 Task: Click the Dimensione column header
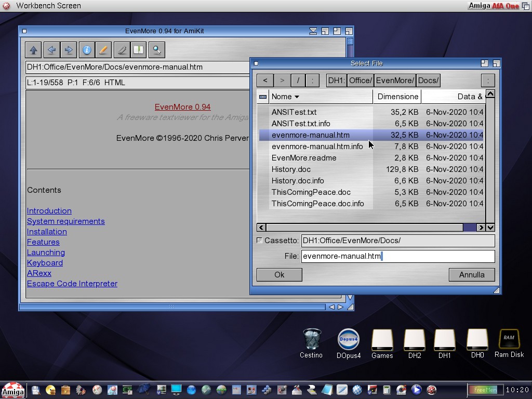tap(397, 97)
